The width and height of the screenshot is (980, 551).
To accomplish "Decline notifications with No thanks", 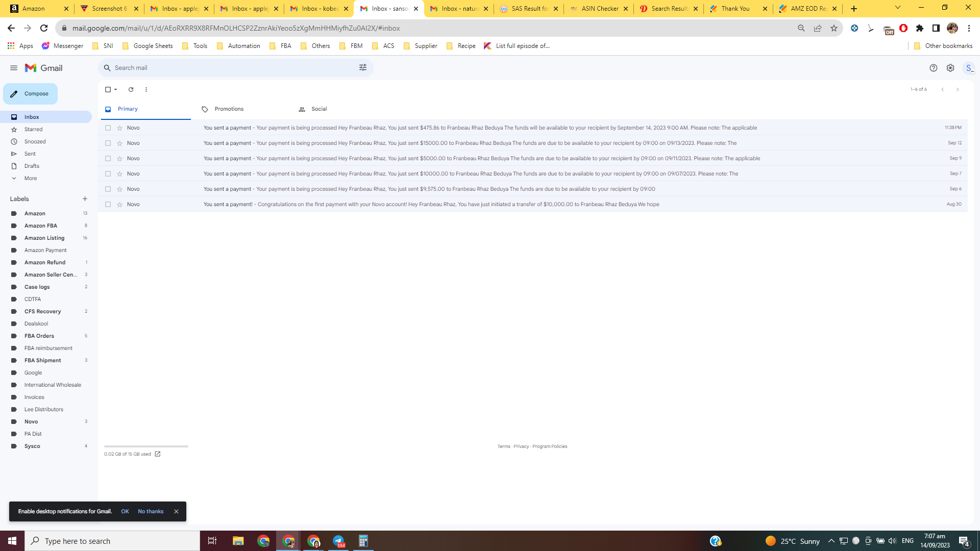I will click(151, 512).
